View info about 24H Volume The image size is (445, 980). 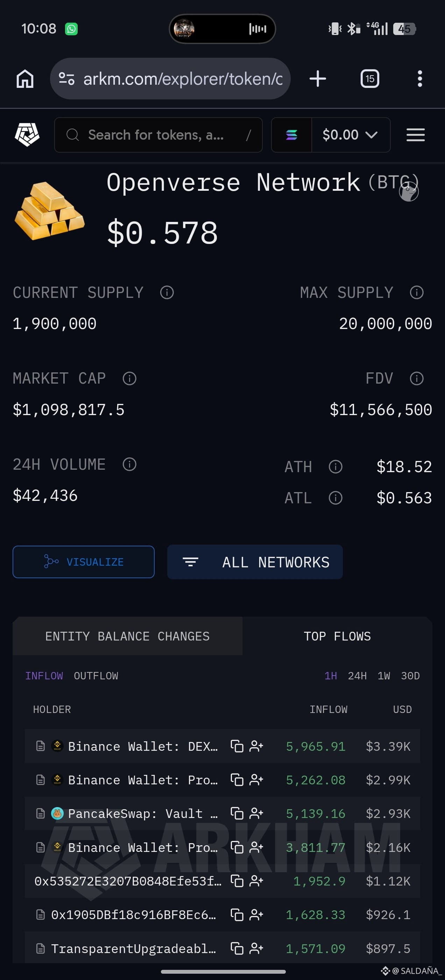point(129,464)
